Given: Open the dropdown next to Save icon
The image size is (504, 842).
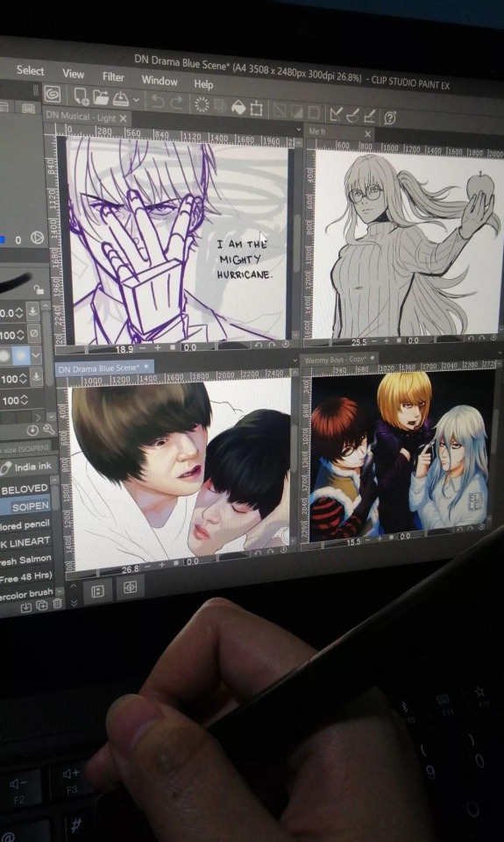Looking at the screenshot, I should click(136, 100).
